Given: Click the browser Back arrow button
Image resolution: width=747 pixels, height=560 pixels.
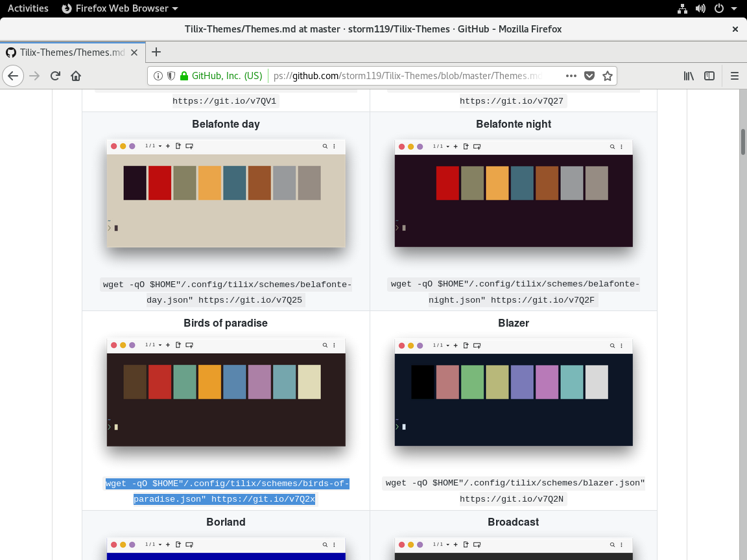Looking at the screenshot, I should [x=13, y=76].
